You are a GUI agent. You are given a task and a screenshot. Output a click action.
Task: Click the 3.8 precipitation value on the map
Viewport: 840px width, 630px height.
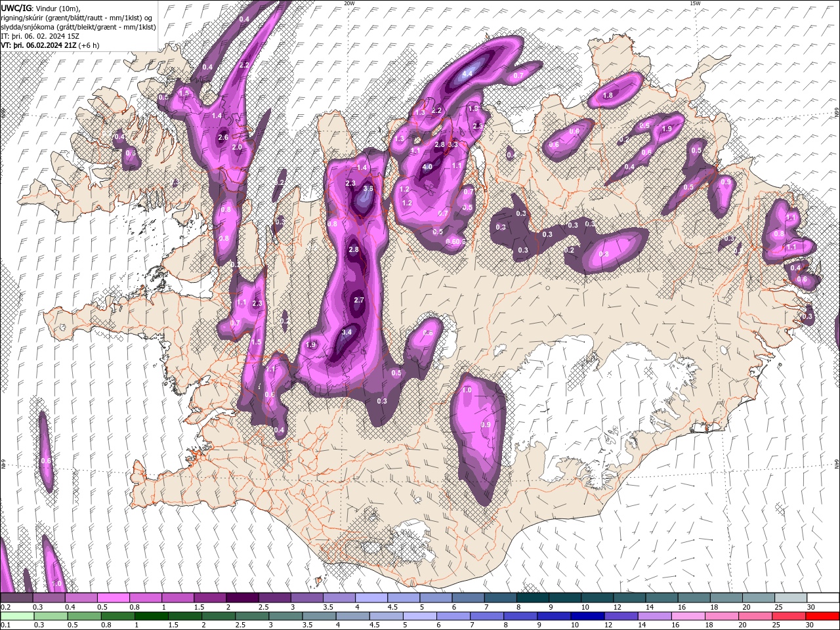(x=368, y=188)
